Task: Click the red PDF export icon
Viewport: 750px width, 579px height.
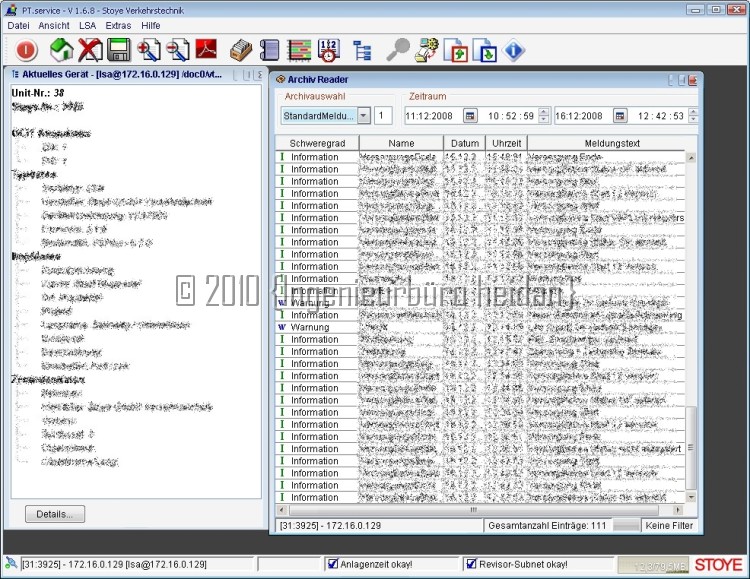Action: point(206,49)
